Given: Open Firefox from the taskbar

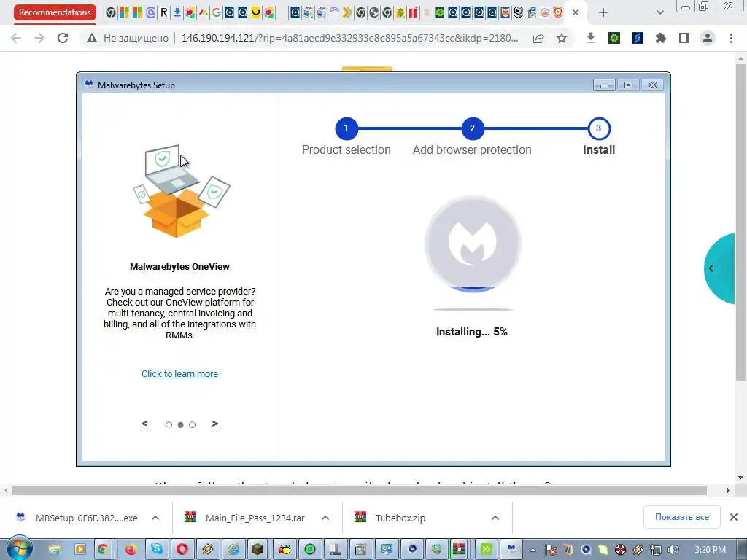Looking at the screenshot, I should tap(131, 550).
